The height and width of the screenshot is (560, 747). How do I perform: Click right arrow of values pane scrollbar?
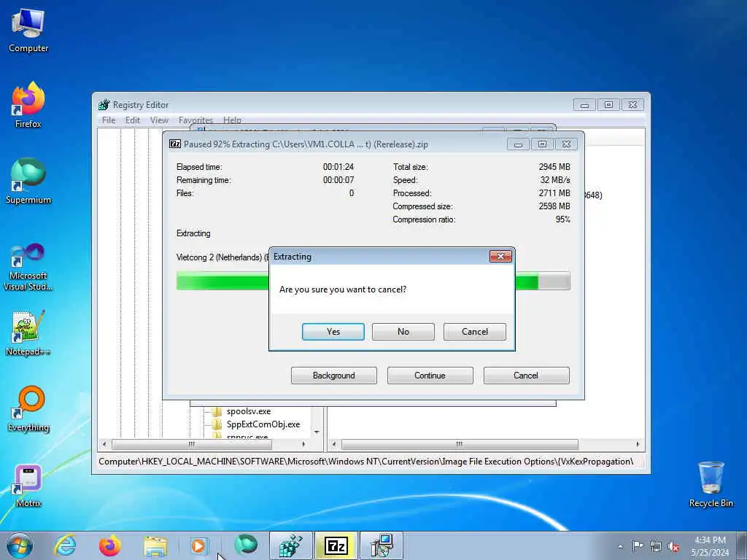pyautogui.click(x=638, y=444)
